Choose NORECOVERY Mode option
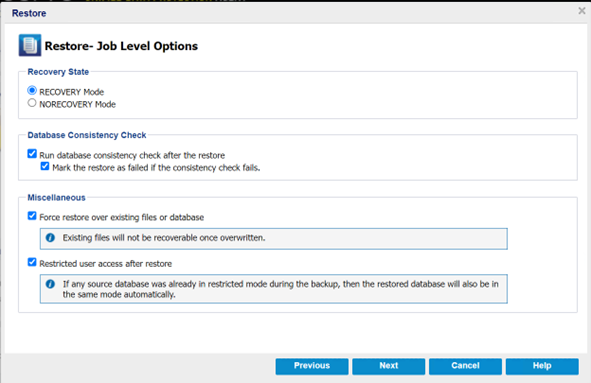 point(32,103)
